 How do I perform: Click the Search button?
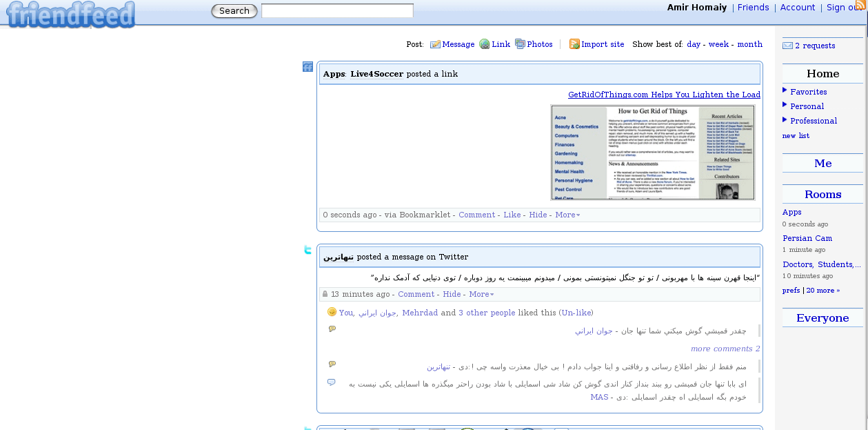(x=234, y=11)
